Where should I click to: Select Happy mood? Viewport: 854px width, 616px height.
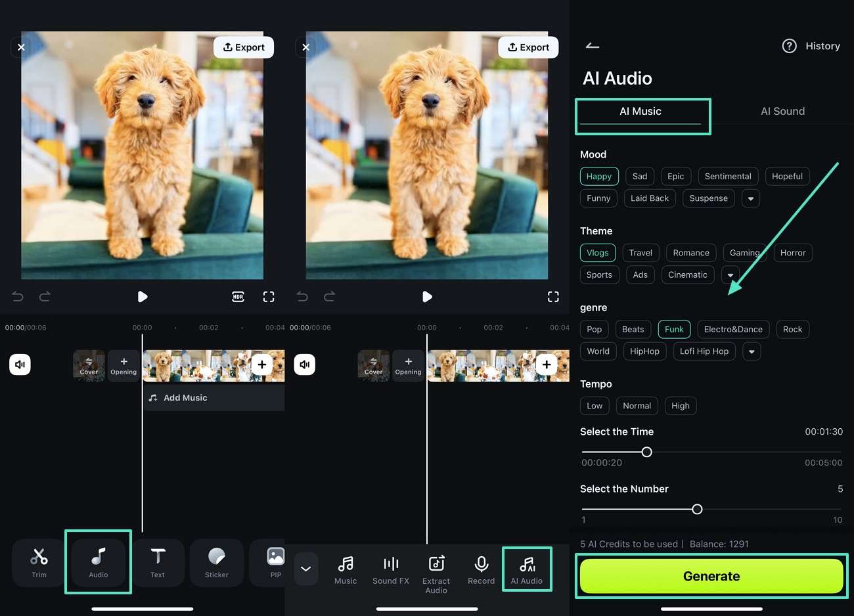599,176
